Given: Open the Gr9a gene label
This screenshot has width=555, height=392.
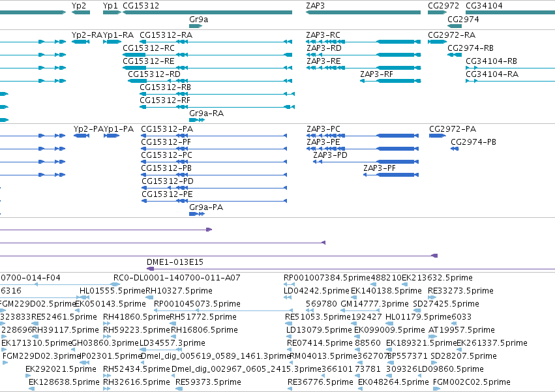Looking at the screenshot, I should click(198, 20).
